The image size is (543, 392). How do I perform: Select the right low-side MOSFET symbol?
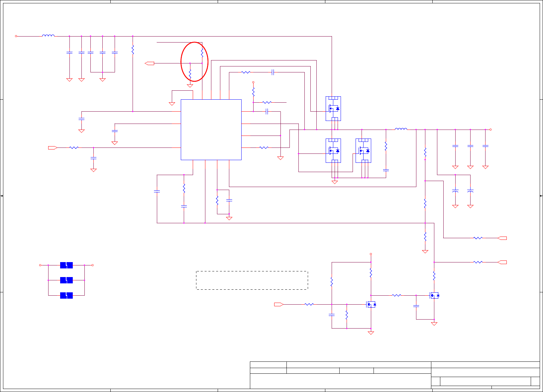pos(363,151)
